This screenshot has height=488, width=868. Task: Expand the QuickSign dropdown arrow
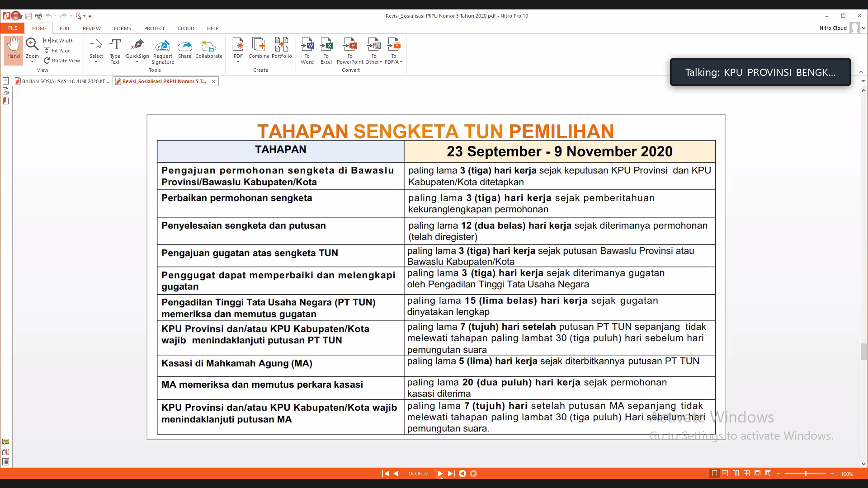[137, 62]
